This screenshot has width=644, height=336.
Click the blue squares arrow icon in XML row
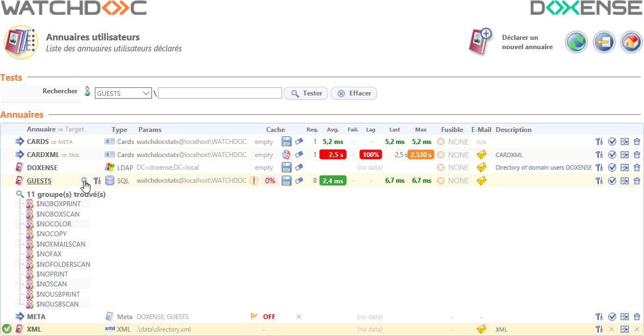(x=624, y=329)
